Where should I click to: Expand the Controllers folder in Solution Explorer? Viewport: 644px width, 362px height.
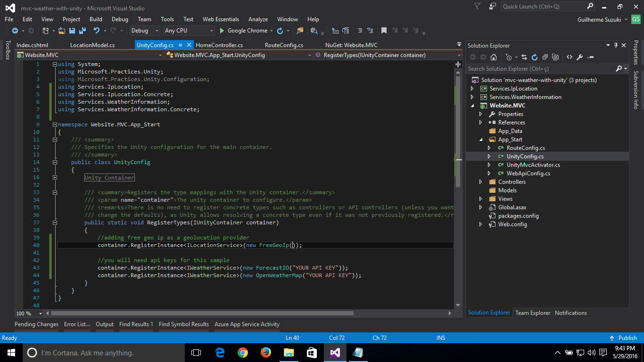tap(480, 182)
